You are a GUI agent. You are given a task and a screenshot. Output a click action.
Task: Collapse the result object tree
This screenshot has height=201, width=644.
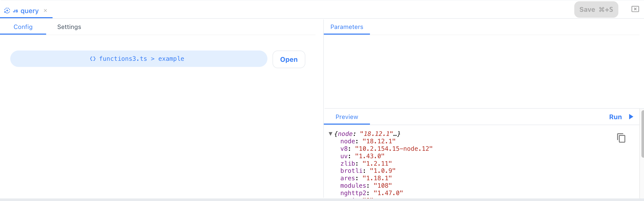330,134
